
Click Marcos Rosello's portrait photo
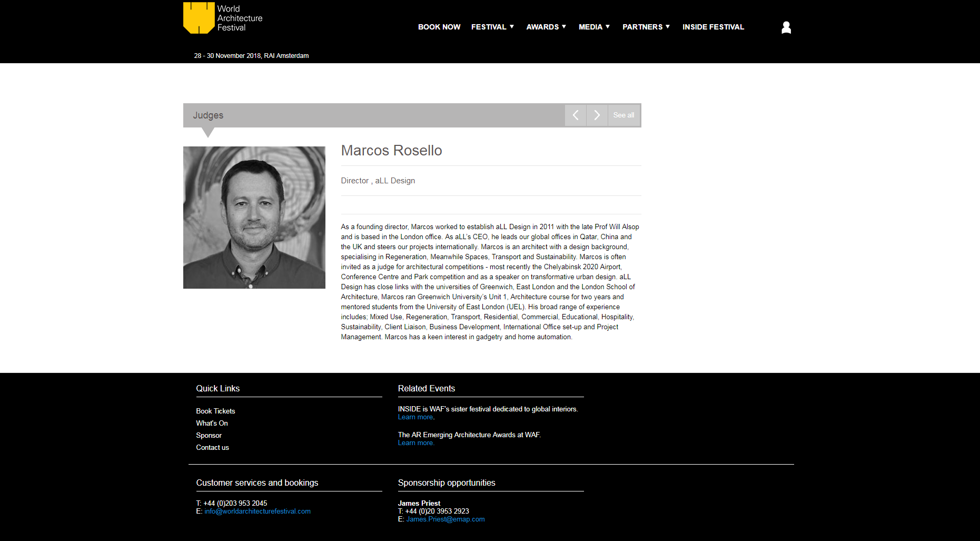[254, 218]
